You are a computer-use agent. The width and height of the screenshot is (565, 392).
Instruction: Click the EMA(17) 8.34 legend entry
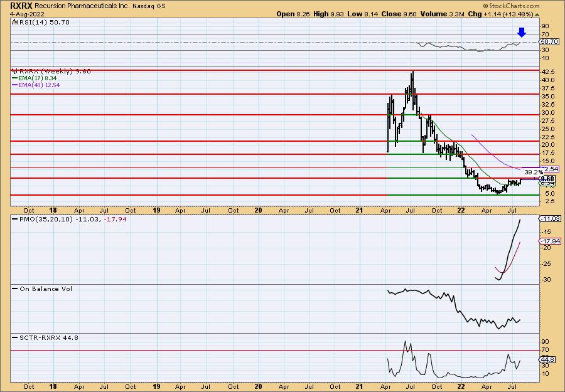35,78
